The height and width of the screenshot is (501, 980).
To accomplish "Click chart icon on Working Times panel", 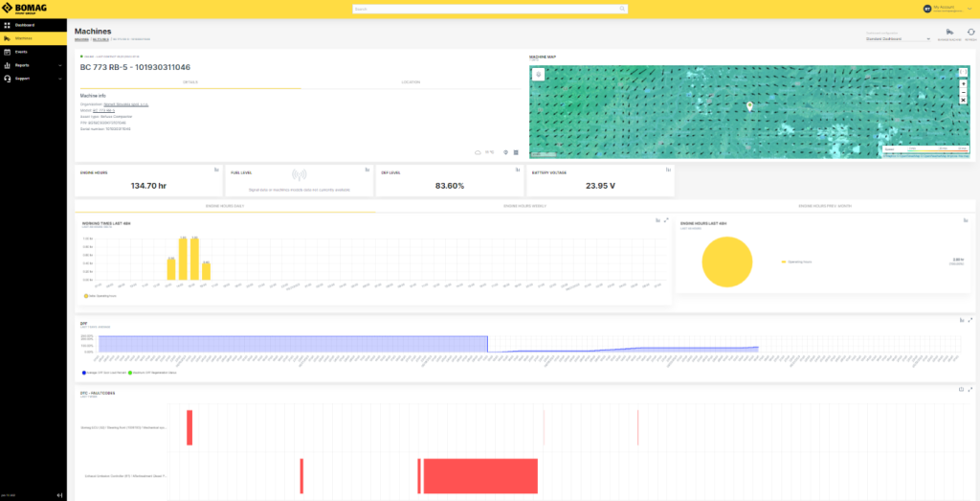I will pos(658,220).
